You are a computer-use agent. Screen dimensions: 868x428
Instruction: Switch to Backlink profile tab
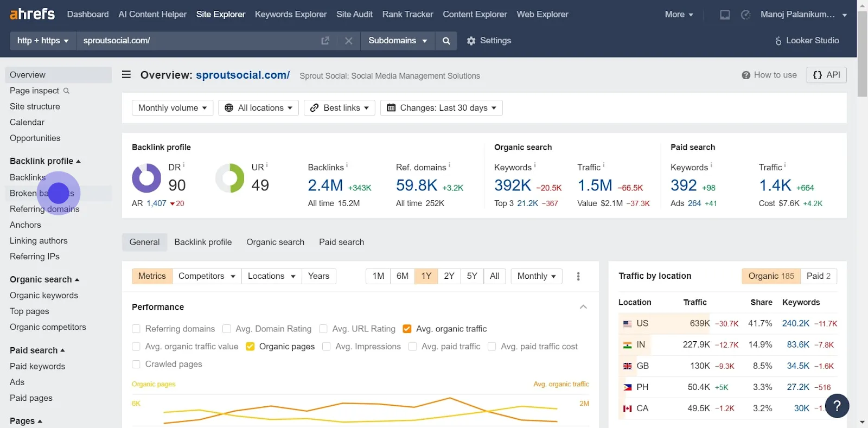click(203, 242)
